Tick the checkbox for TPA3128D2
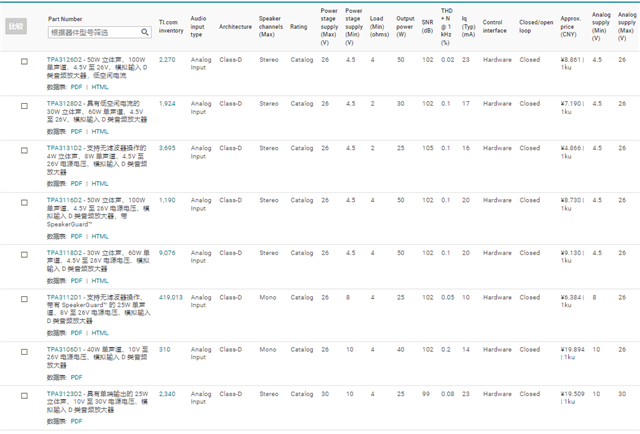The height and width of the screenshot is (434, 640). (x=24, y=106)
